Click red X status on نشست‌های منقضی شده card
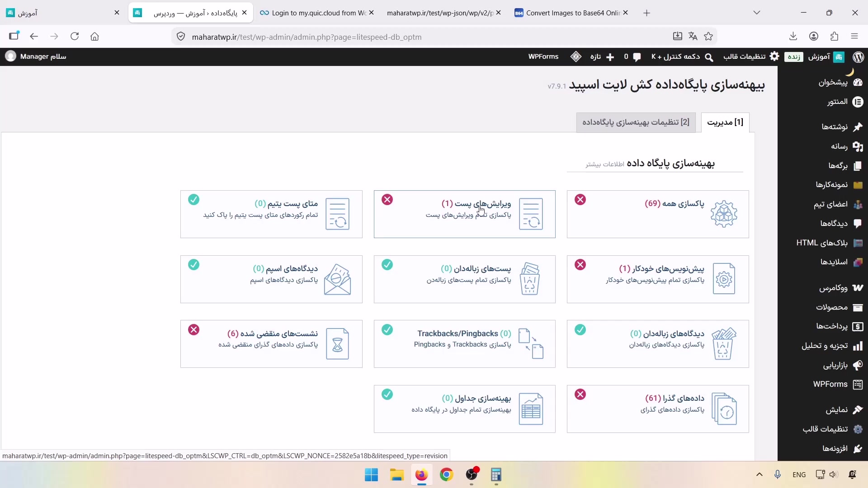This screenshot has height=488, width=868. [193, 330]
